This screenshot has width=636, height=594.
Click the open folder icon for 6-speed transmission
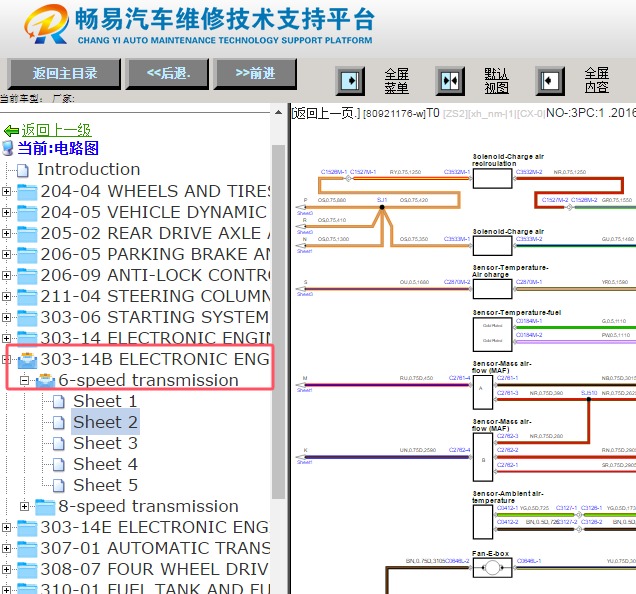point(45,381)
